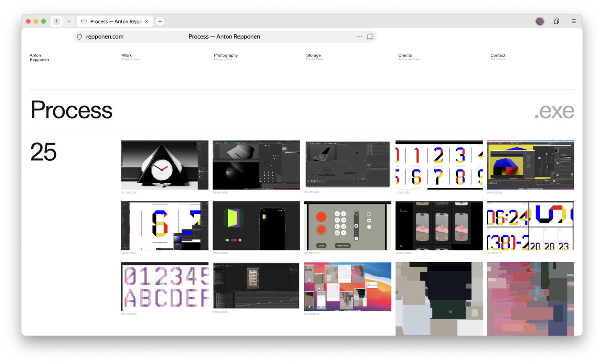
Task: Click the profile avatar icon
Action: [x=540, y=21]
